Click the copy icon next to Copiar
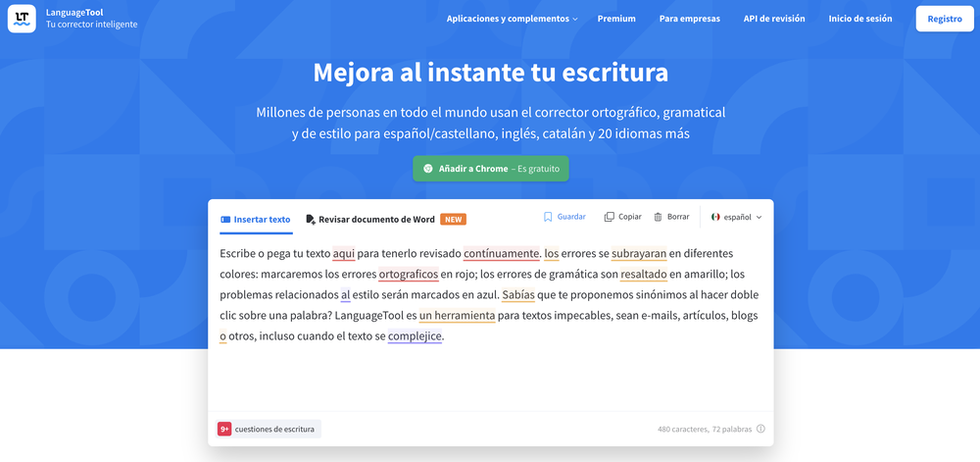The width and height of the screenshot is (980, 462). [609, 217]
